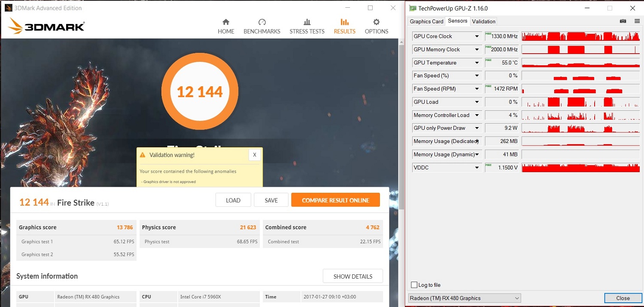Expand the Memory Controller Load dropdown

tap(477, 115)
